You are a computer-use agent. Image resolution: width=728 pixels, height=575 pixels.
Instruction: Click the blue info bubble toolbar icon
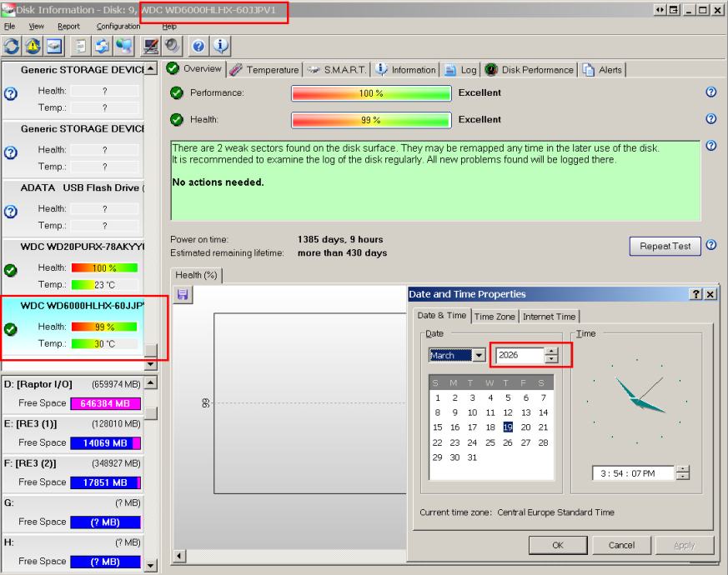(x=221, y=46)
